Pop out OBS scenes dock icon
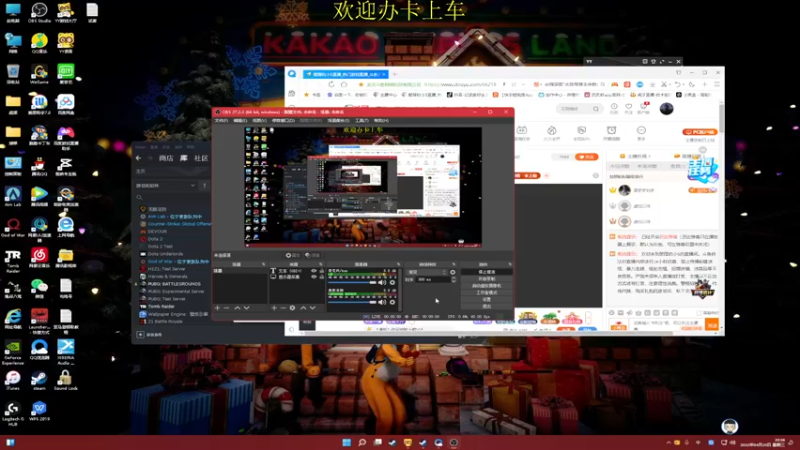 263,264
